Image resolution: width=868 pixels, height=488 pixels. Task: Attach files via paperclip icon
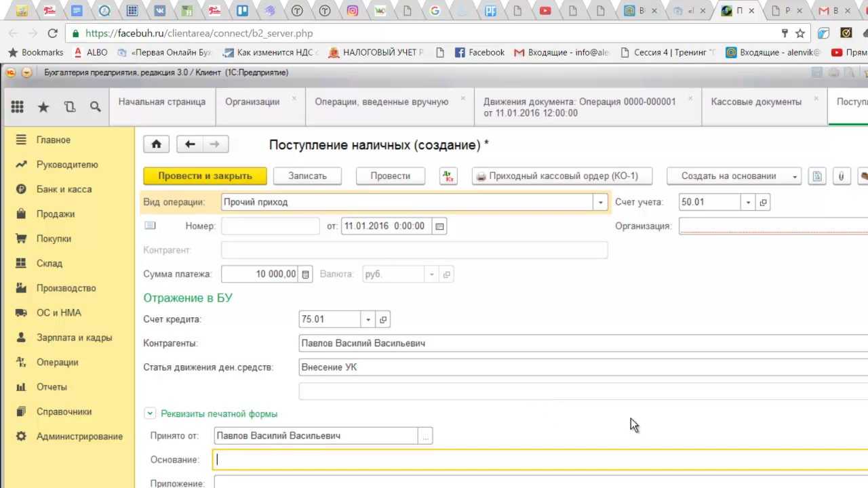click(841, 176)
